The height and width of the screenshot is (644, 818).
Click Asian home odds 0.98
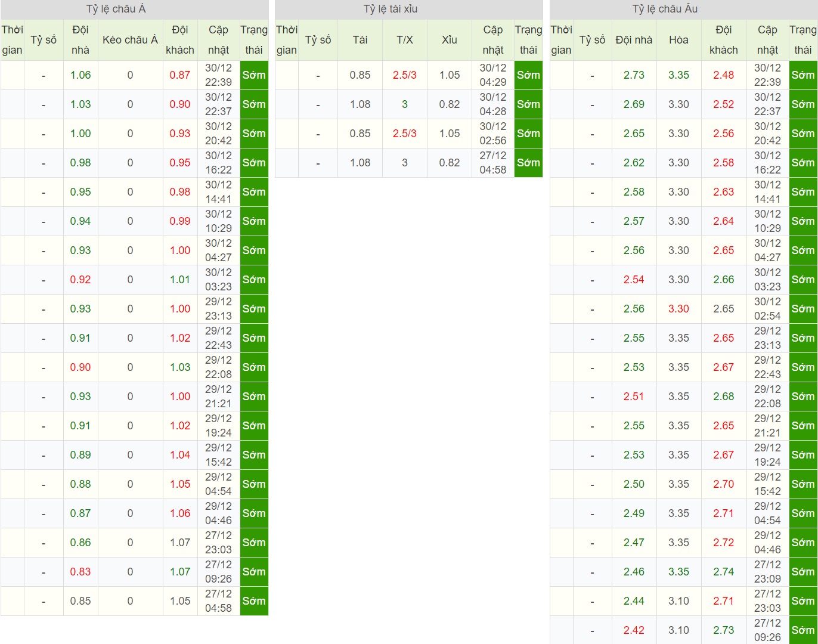point(80,163)
